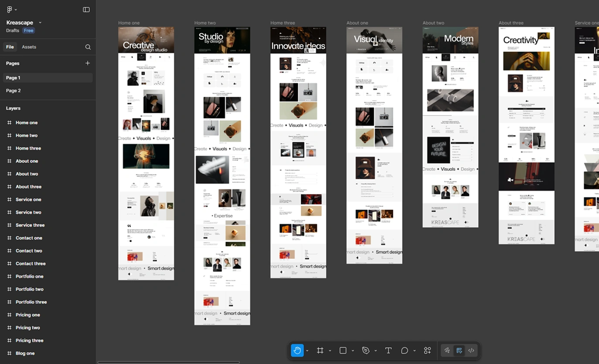
Task: Click frame icon beside Home three layer
Action: 9,148
